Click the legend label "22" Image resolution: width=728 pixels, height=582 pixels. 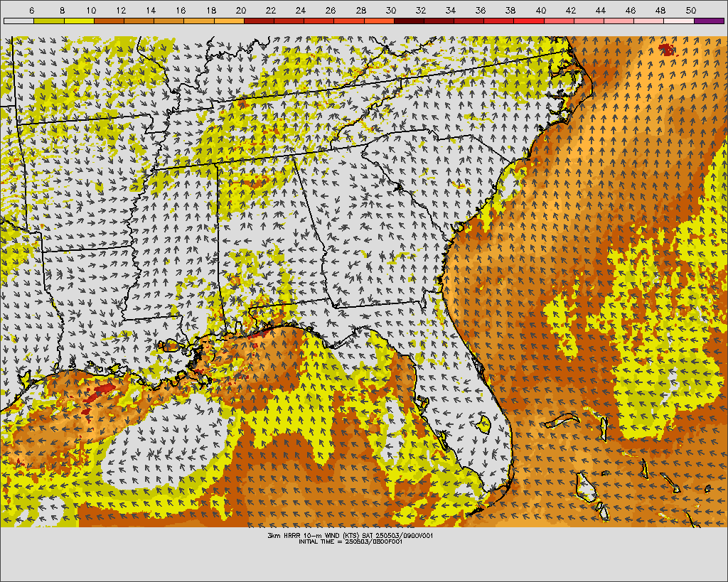click(271, 10)
